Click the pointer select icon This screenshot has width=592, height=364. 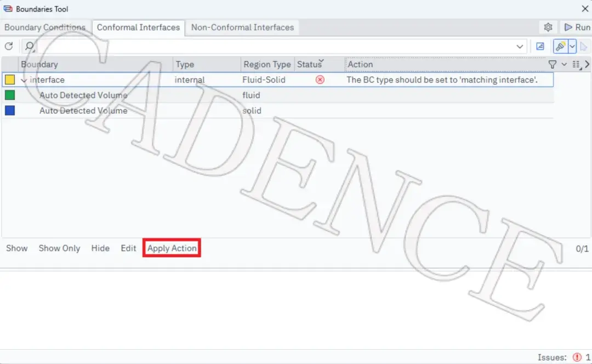coord(583,47)
